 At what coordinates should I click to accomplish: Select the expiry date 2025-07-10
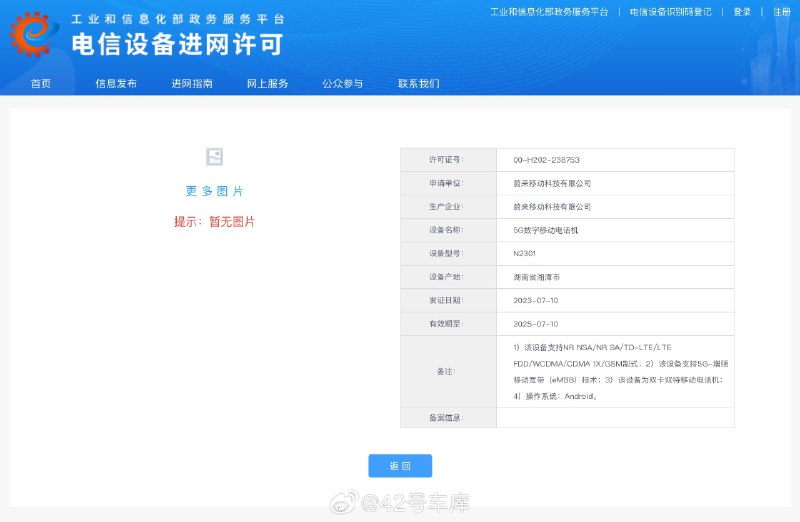pyautogui.click(x=536, y=324)
